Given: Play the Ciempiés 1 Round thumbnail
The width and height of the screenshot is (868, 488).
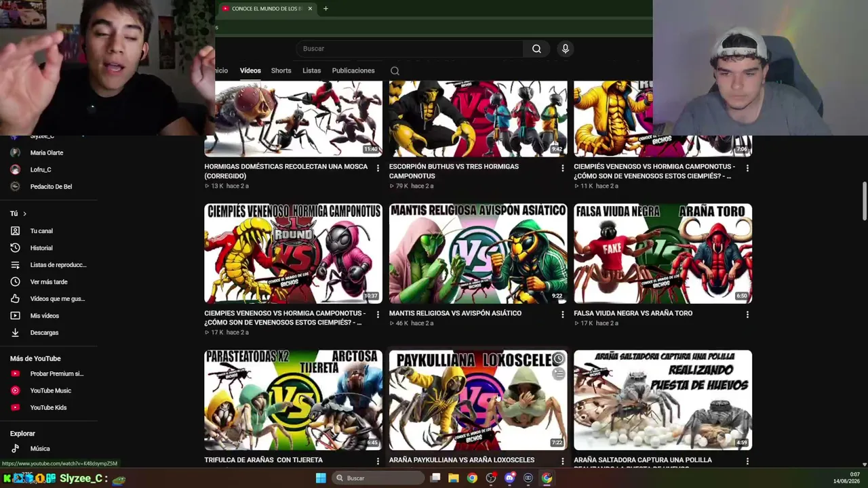Looking at the screenshot, I should (293, 253).
